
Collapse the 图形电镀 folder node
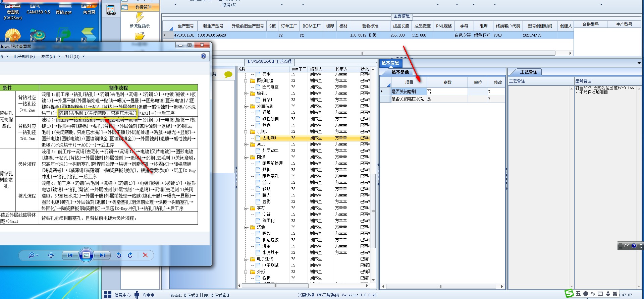click(246, 81)
